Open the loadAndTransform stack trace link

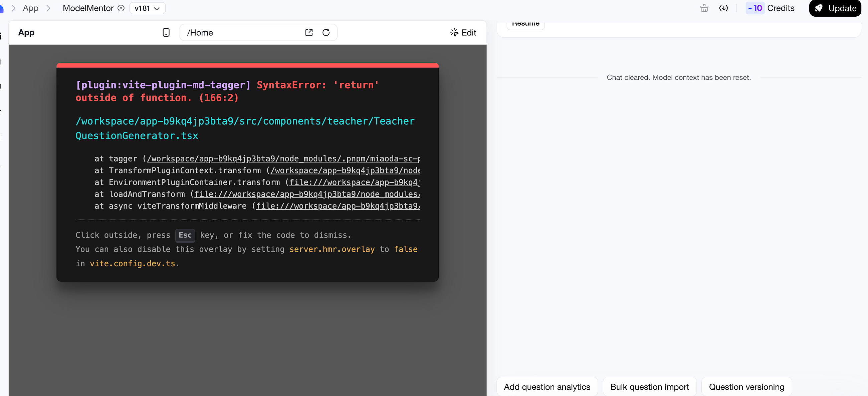[307, 194]
